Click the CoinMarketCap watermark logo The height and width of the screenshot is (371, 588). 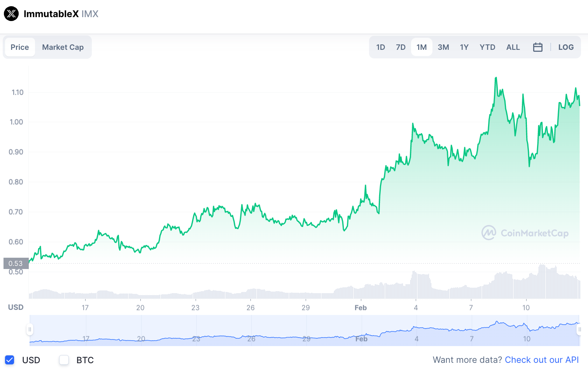pyautogui.click(x=489, y=233)
